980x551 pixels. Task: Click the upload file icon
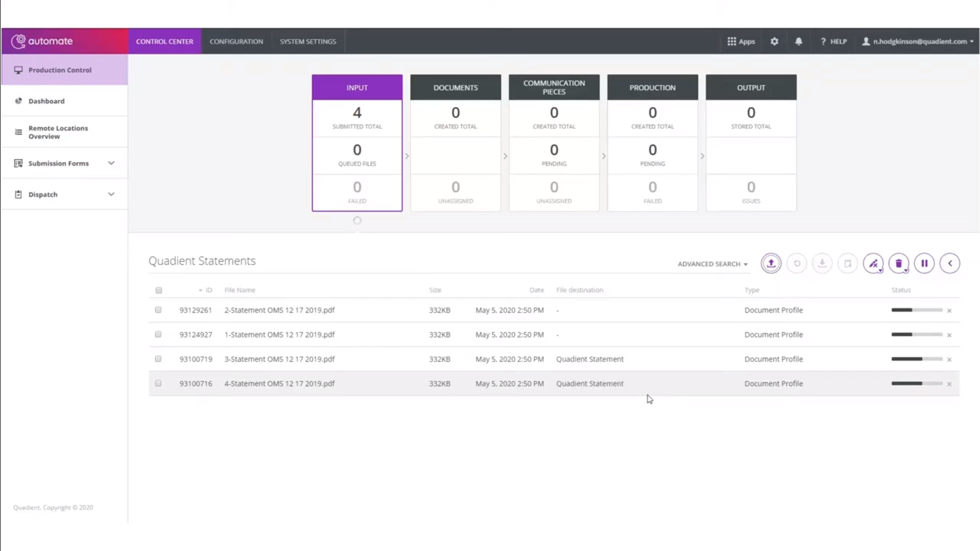[x=771, y=263]
